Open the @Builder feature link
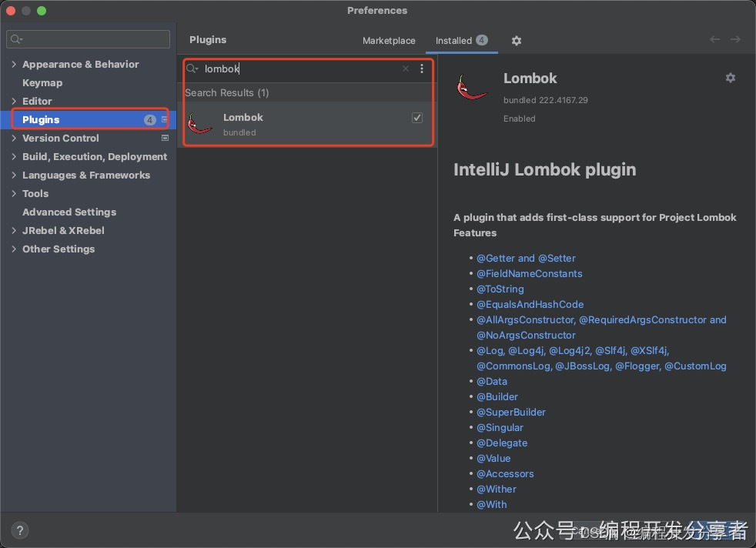Image resolution: width=756 pixels, height=548 pixels. [497, 397]
